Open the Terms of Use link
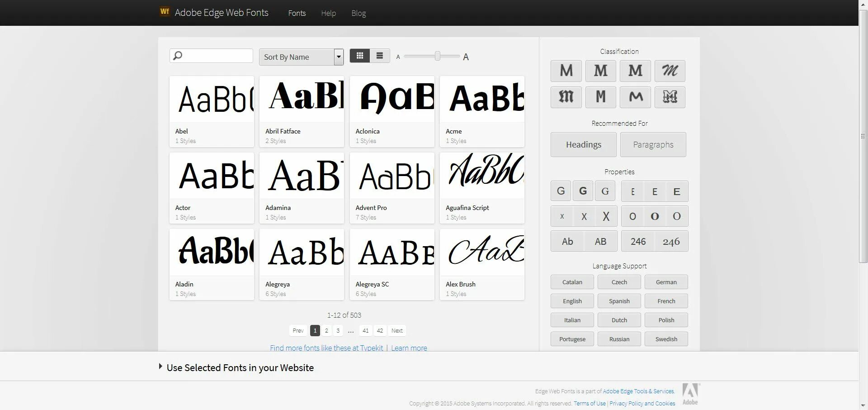868x410 pixels. [590, 403]
